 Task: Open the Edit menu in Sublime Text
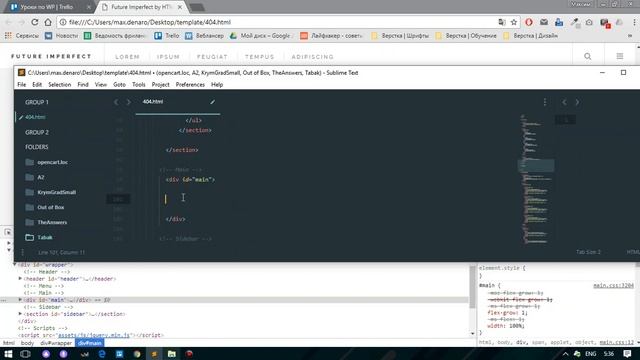(37, 84)
